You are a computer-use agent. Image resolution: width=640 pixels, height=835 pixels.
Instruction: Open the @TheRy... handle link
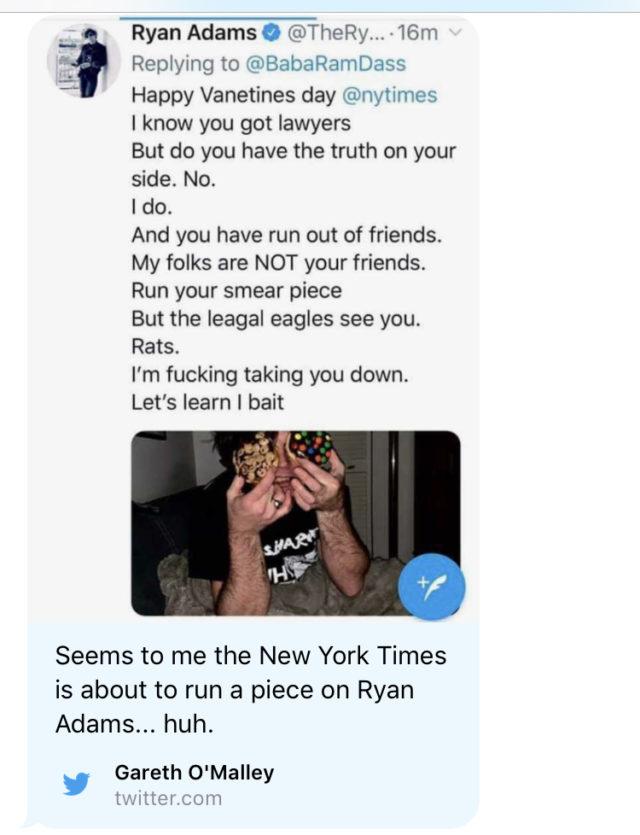pos(334,33)
